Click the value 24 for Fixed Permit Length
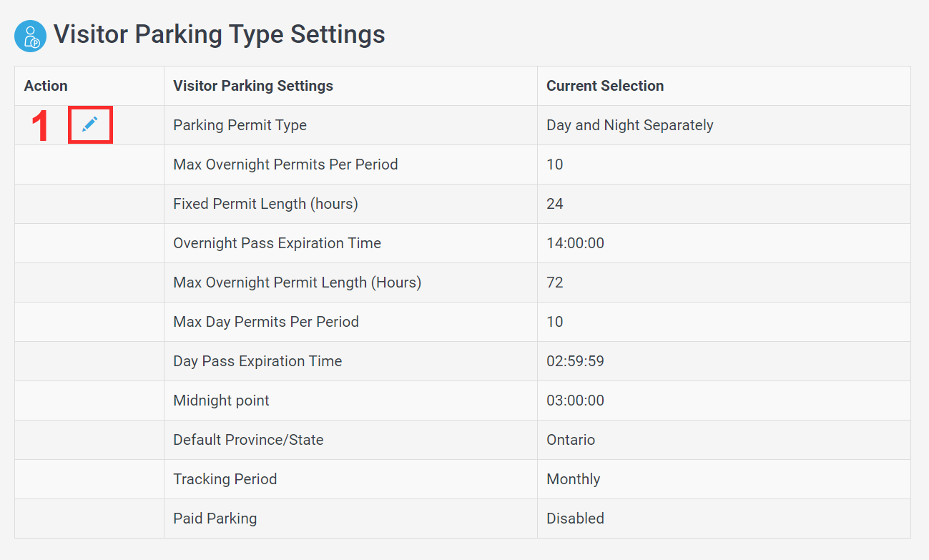The image size is (929, 560). tap(555, 204)
